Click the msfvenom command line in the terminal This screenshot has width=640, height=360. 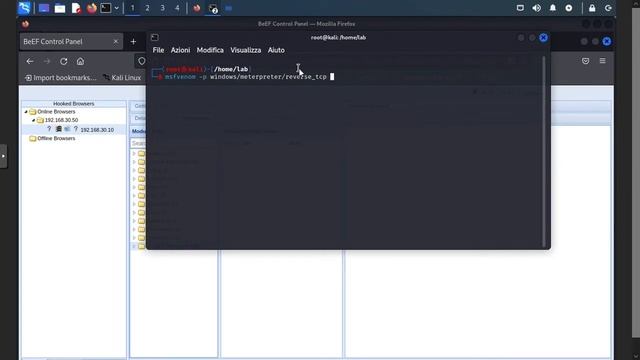[x=245, y=77]
